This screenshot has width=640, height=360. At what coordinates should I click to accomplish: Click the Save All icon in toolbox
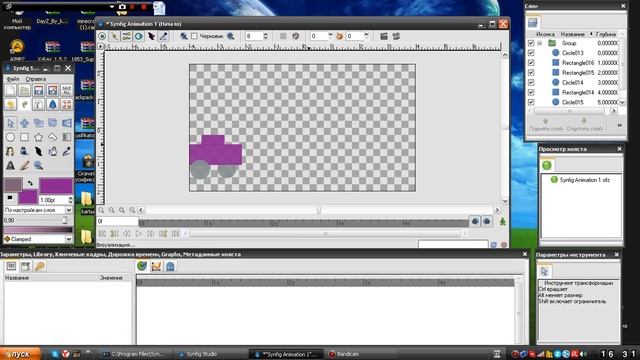[67, 90]
